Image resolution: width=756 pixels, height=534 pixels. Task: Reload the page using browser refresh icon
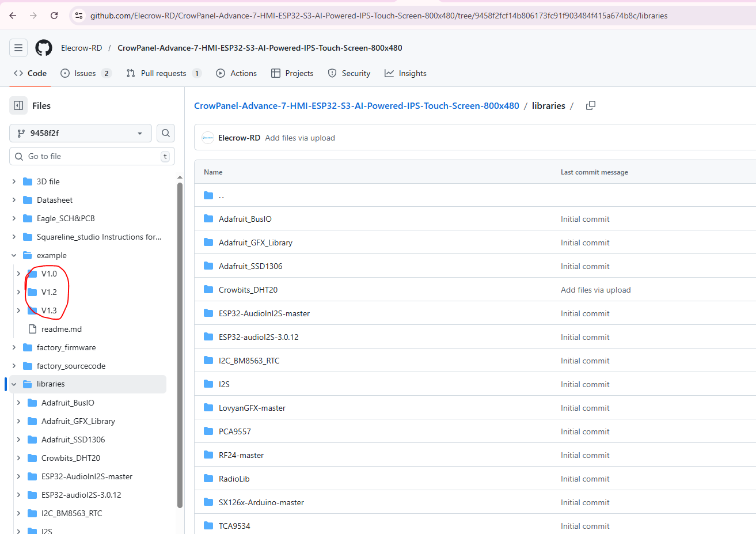[54, 16]
